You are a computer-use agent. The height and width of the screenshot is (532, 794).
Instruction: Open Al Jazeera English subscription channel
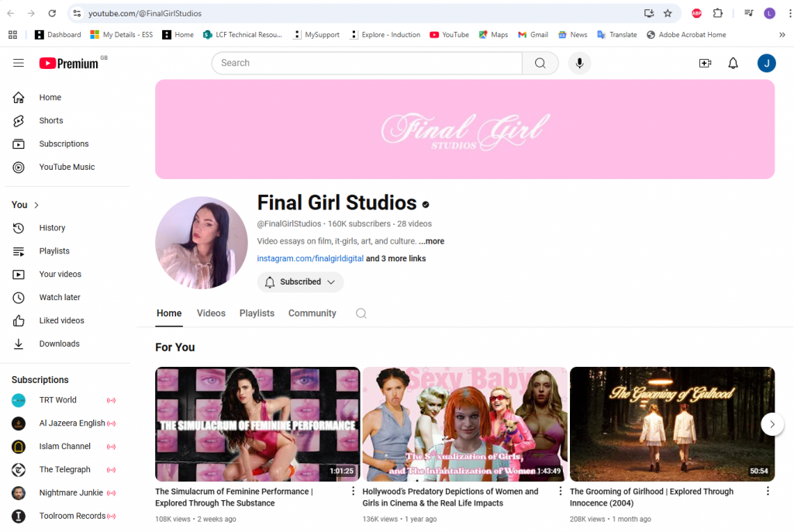[x=64, y=423]
